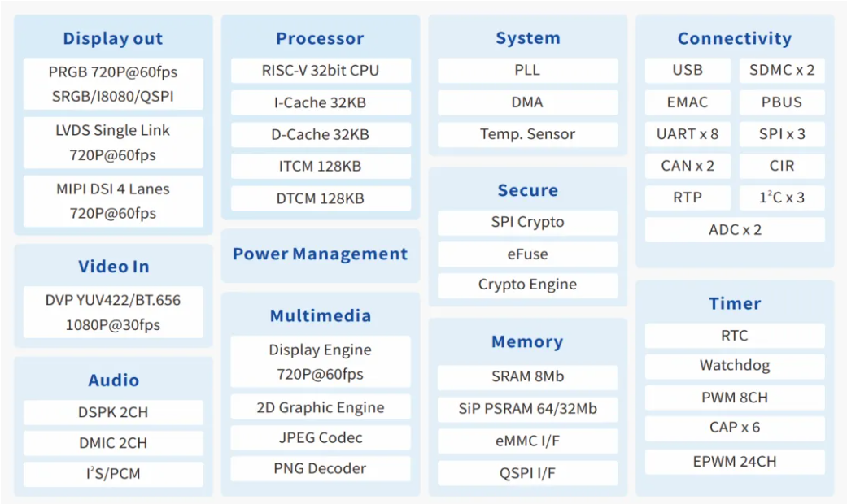The width and height of the screenshot is (847, 504).
Task: Click the LVDS Single Link block
Action: [x=113, y=142]
